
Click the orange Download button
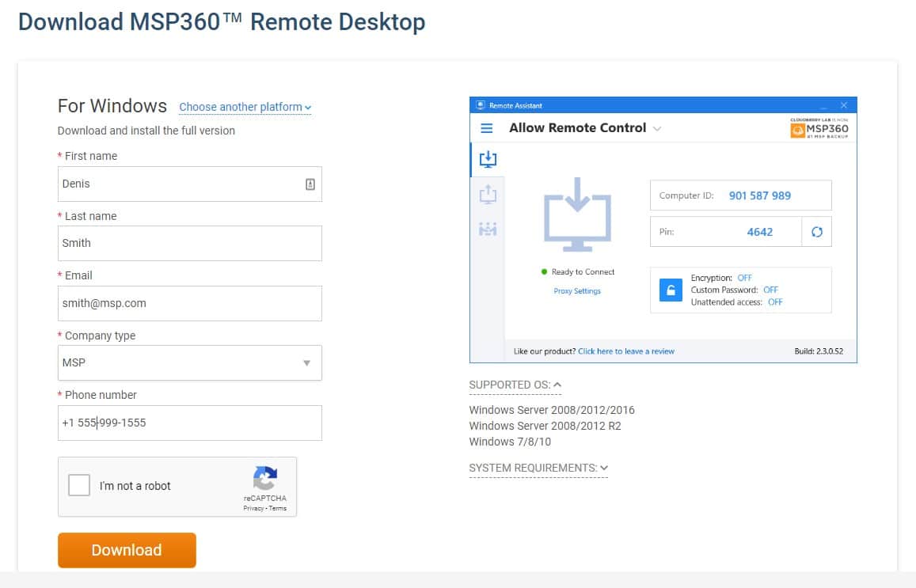[127, 550]
